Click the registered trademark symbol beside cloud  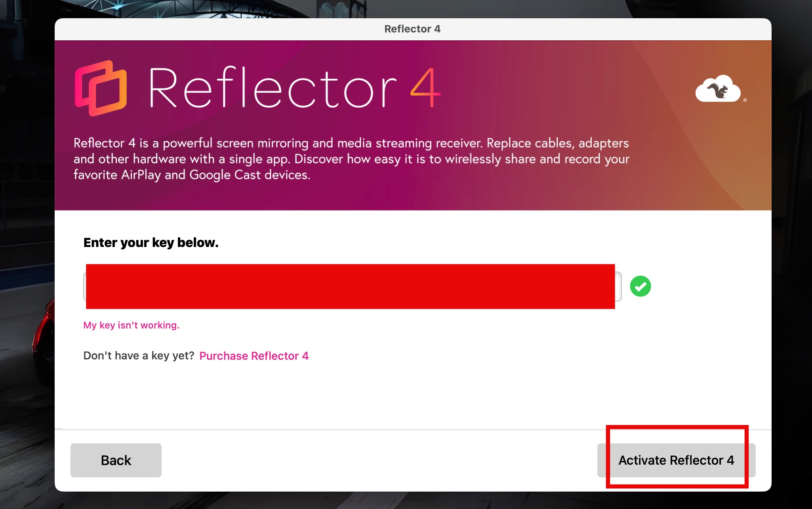745,100
